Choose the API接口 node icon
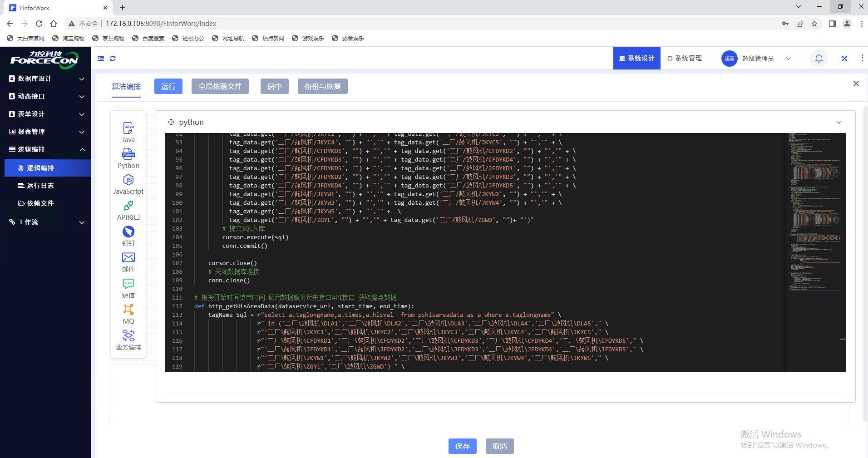The width and height of the screenshot is (868, 458). [x=128, y=206]
